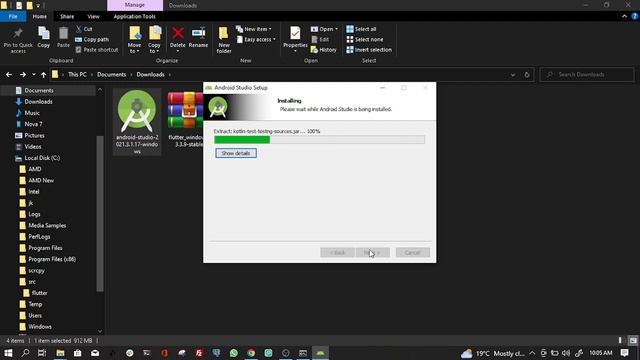Click the installation progress bar

click(319, 140)
